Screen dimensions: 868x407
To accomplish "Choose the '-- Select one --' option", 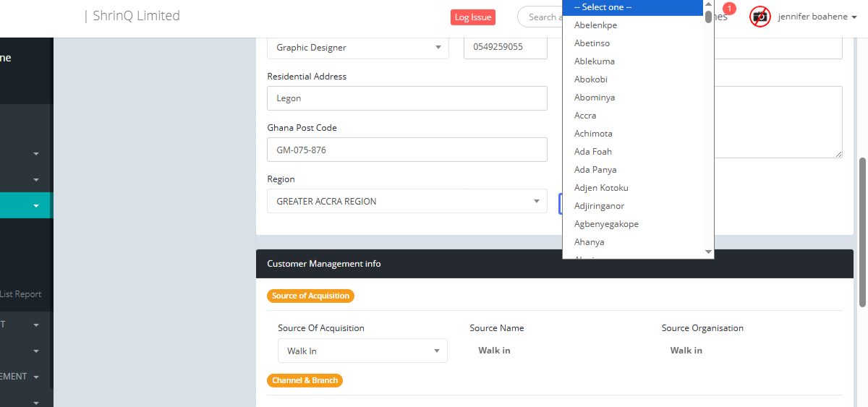I will [x=603, y=7].
